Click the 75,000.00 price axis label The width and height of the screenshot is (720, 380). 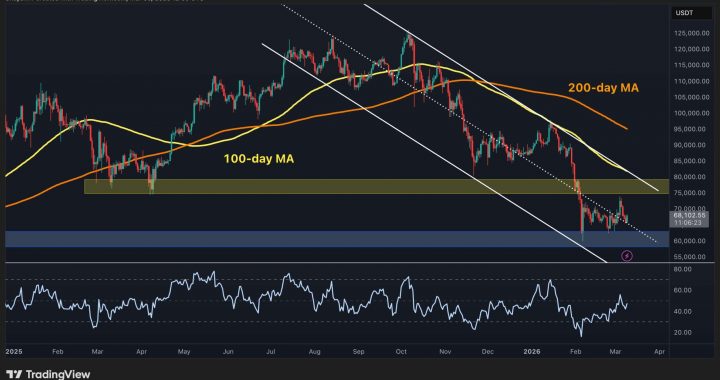tap(690, 193)
